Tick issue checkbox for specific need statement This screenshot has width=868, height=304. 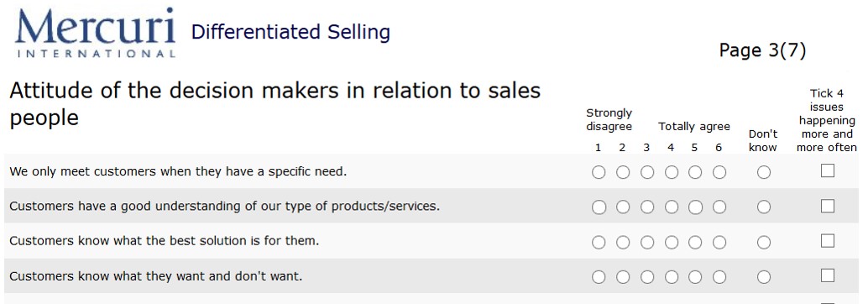tap(827, 171)
